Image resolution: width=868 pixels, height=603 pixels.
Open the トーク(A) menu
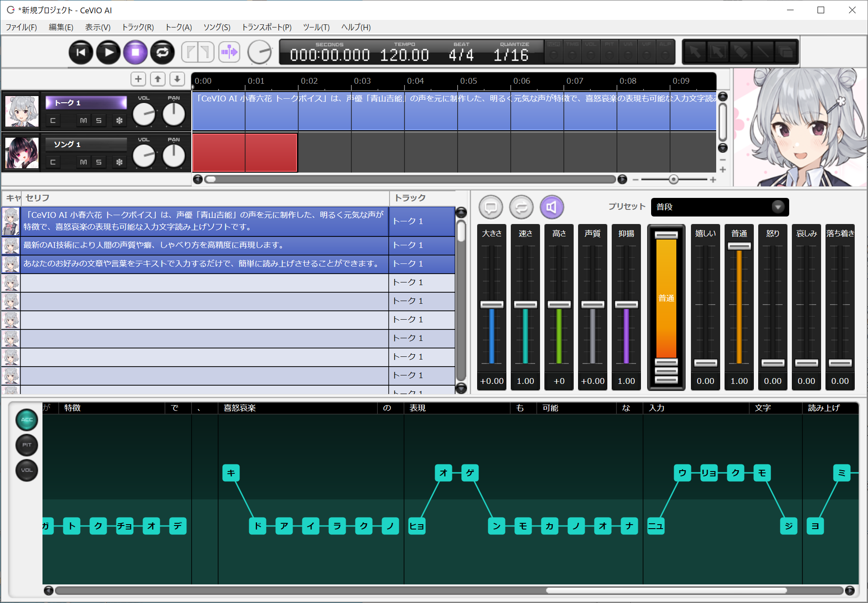coord(178,27)
